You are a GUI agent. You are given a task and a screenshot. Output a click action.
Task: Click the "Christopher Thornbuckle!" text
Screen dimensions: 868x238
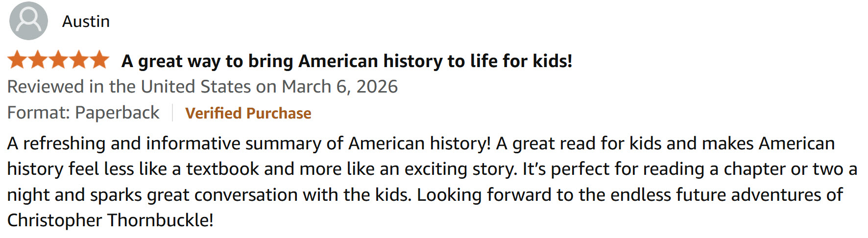(x=110, y=220)
